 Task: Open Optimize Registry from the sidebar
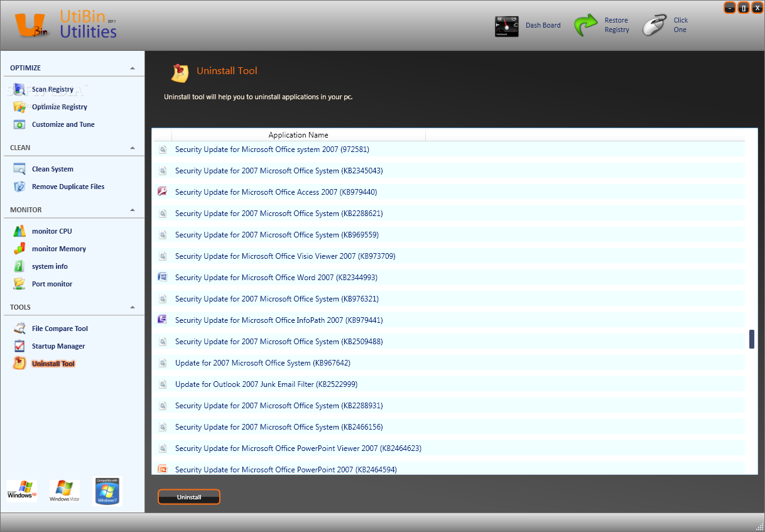60,107
